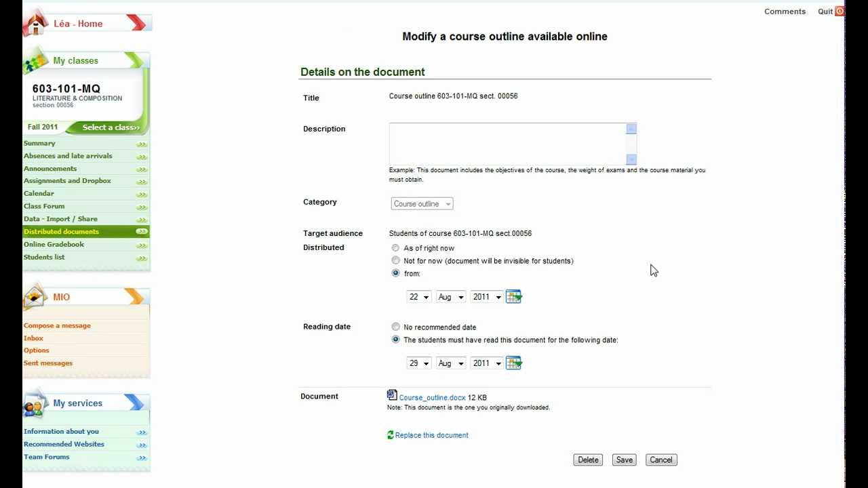The width and height of the screenshot is (868, 488).
Task: Select 'As of right now' distribution option
Action: [x=395, y=248]
